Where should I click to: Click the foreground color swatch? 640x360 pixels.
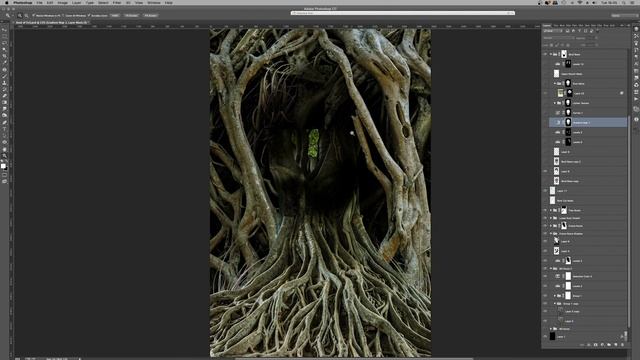[3, 165]
